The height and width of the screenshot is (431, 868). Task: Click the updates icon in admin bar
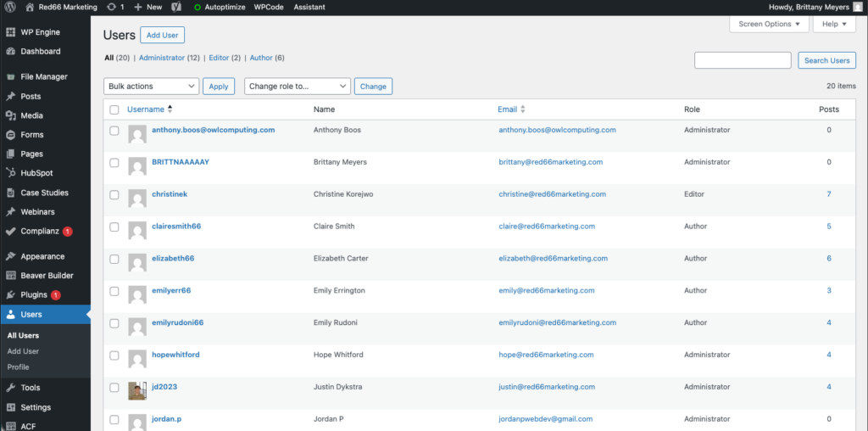(113, 7)
